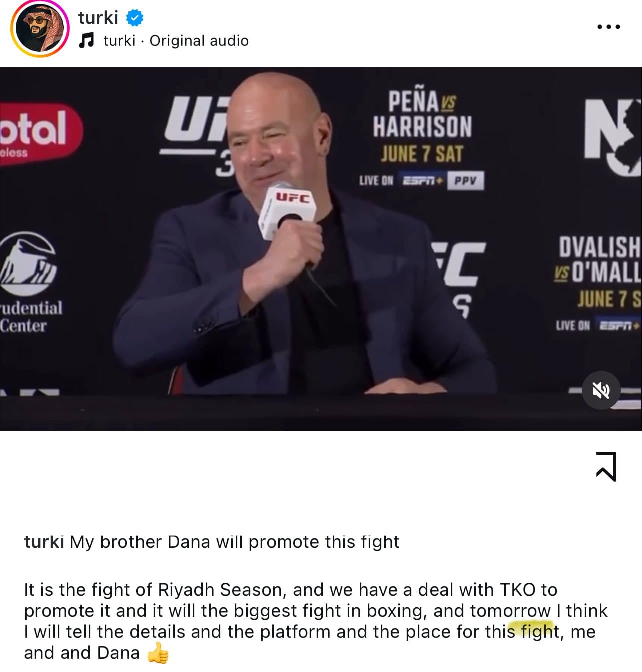The image size is (642, 672).
Task: Click the New Jersey state logo at video corner
Action: point(613,136)
